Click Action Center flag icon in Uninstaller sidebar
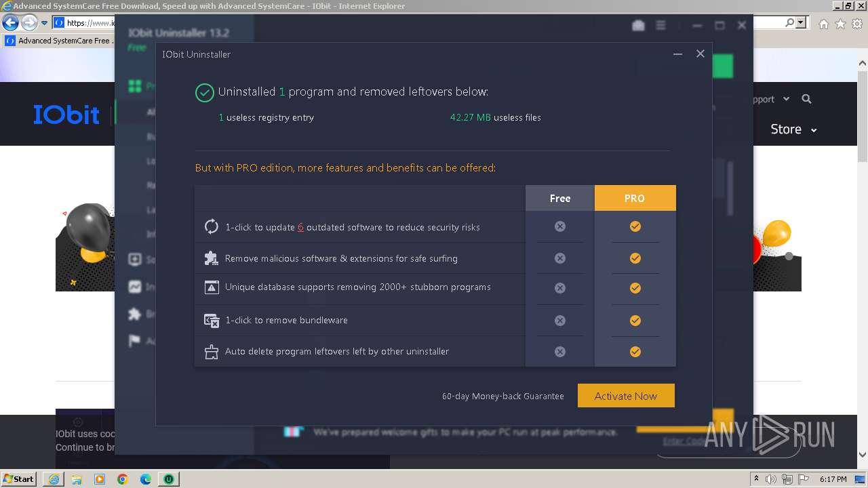 point(135,341)
